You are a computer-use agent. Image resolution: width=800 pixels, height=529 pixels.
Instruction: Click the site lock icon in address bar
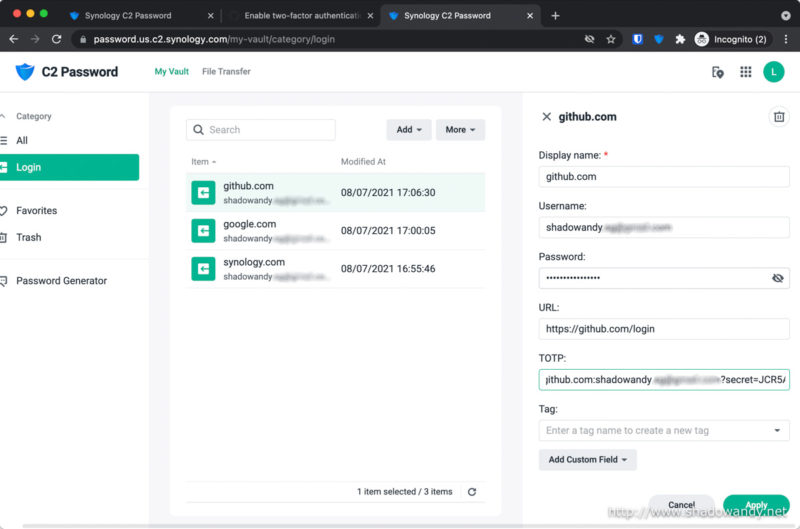tap(83, 39)
